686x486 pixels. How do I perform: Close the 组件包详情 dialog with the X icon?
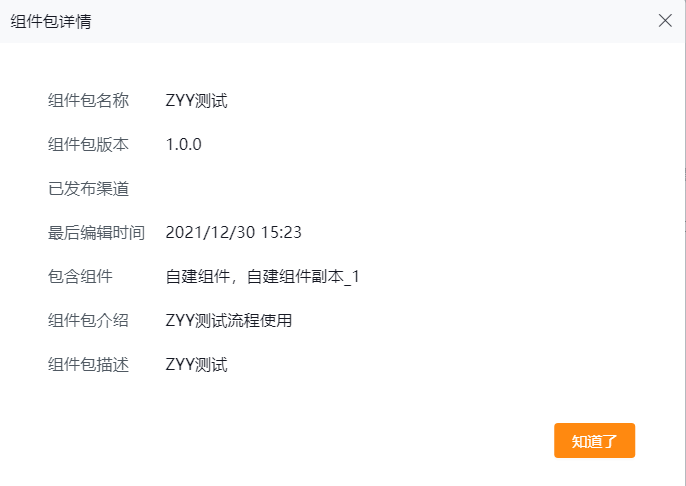pyautogui.click(x=665, y=21)
